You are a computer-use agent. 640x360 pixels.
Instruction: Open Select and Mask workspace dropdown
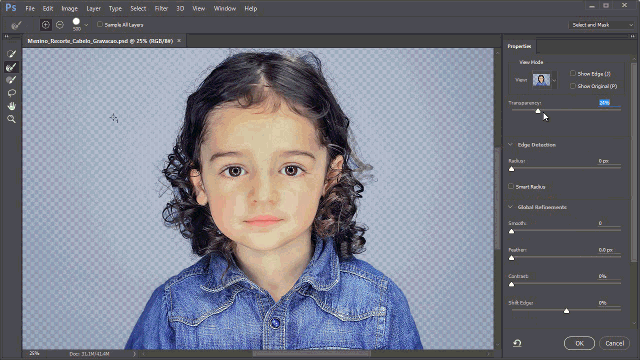tap(602, 25)
